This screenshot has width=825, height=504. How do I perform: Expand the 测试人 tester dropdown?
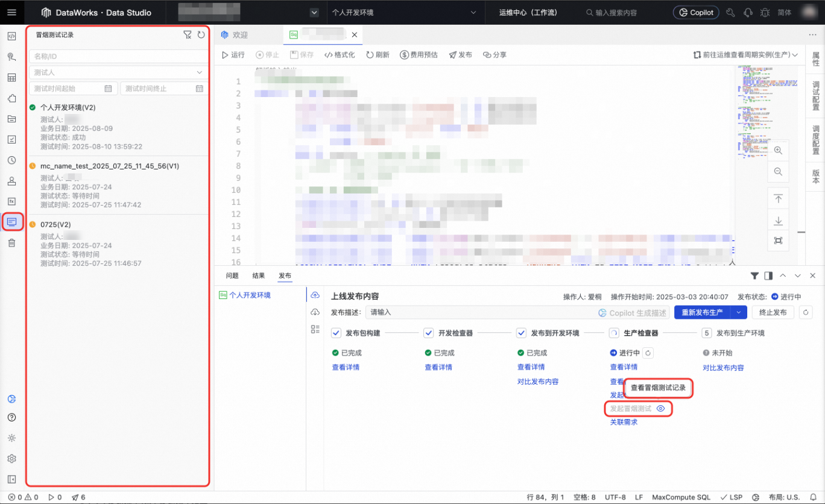click(118, 72)
